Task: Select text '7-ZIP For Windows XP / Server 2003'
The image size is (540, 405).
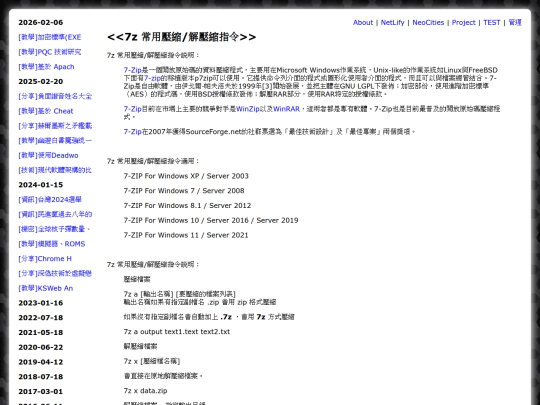Action: pos(186,176)
